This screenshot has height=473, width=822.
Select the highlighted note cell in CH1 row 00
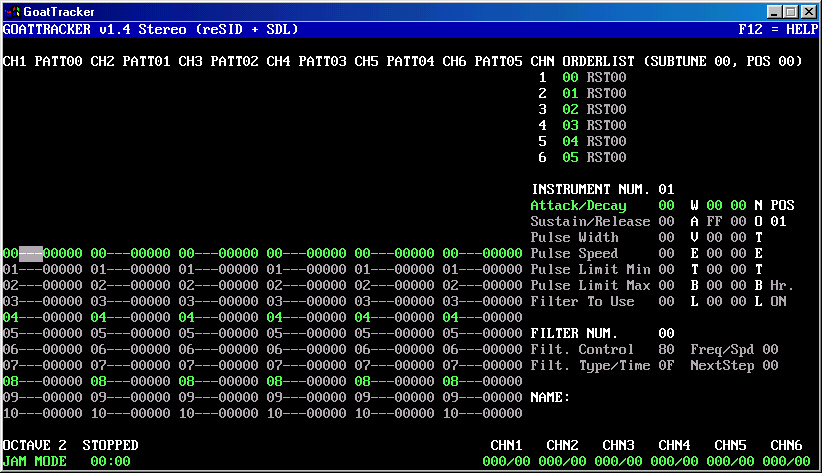pyautogui.click(x=31, y=254)
